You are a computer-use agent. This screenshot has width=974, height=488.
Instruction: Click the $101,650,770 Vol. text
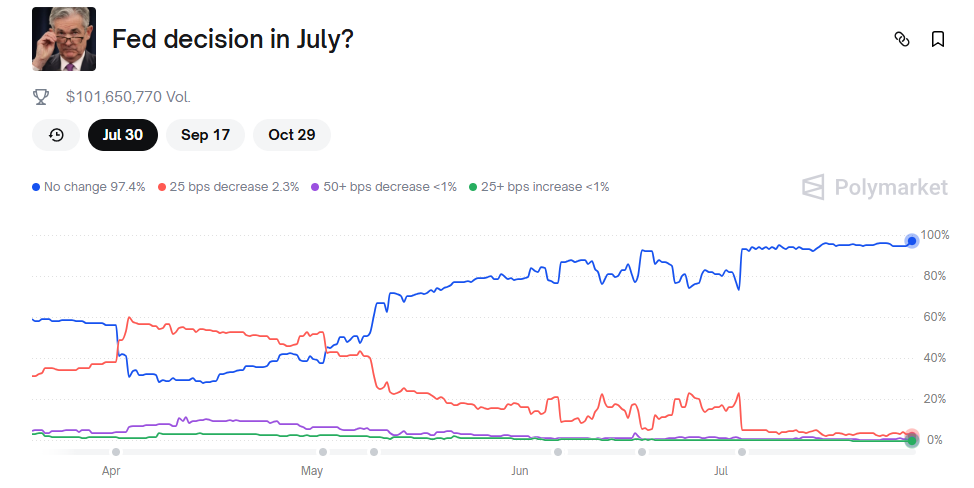(x=128, y=97)
